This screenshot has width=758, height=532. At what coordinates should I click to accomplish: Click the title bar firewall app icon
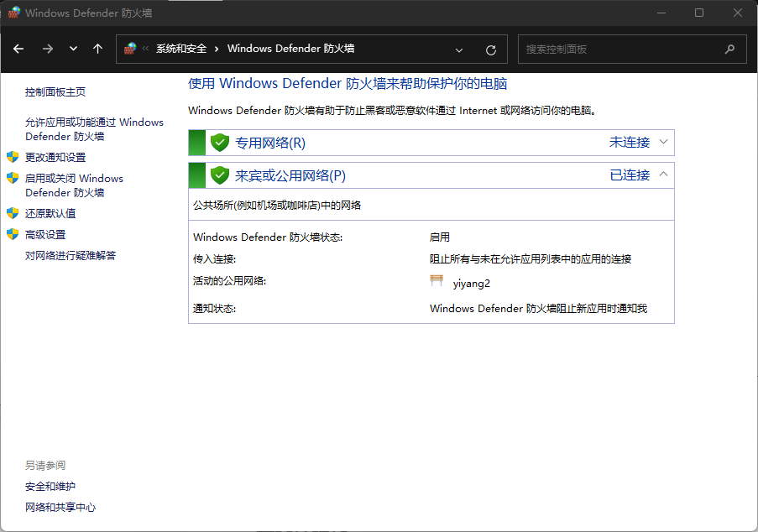coord(14,13)
